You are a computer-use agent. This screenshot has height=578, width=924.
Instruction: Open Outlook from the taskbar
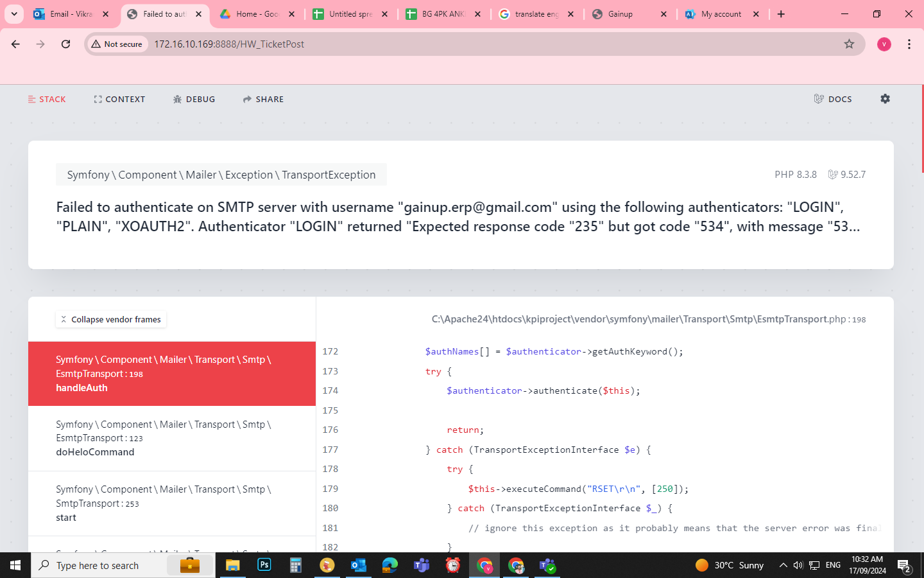click(358, 565)
